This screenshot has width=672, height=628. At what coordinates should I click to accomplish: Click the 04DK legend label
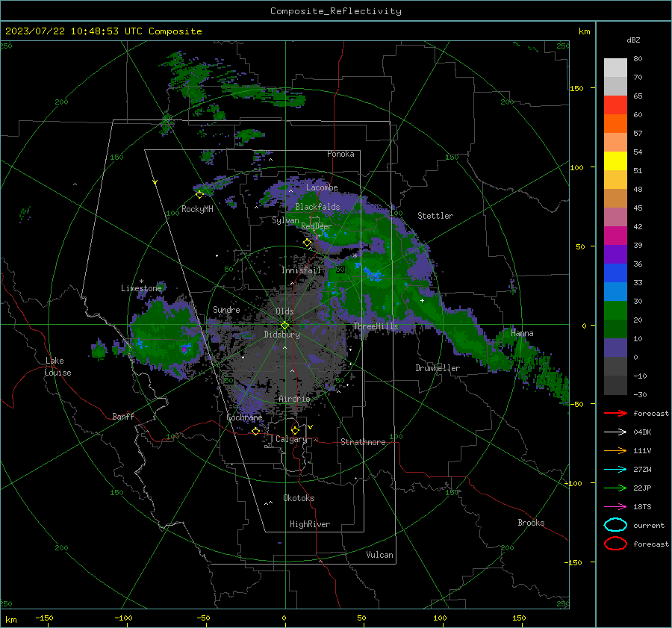point(642,432)
